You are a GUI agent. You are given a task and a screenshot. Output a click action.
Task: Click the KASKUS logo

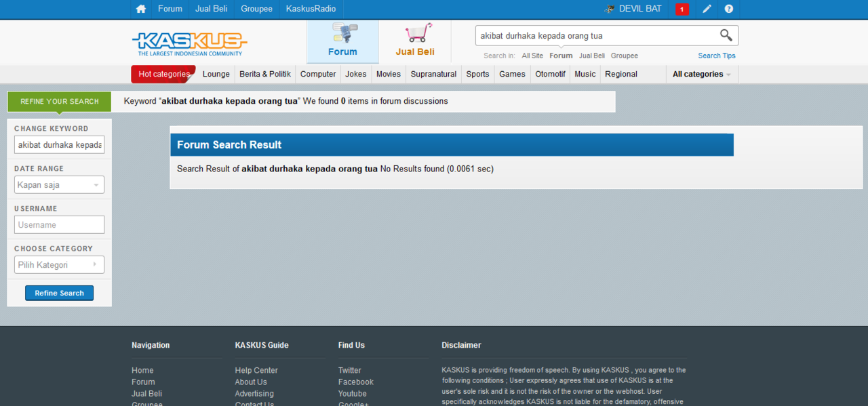(189, 43)
